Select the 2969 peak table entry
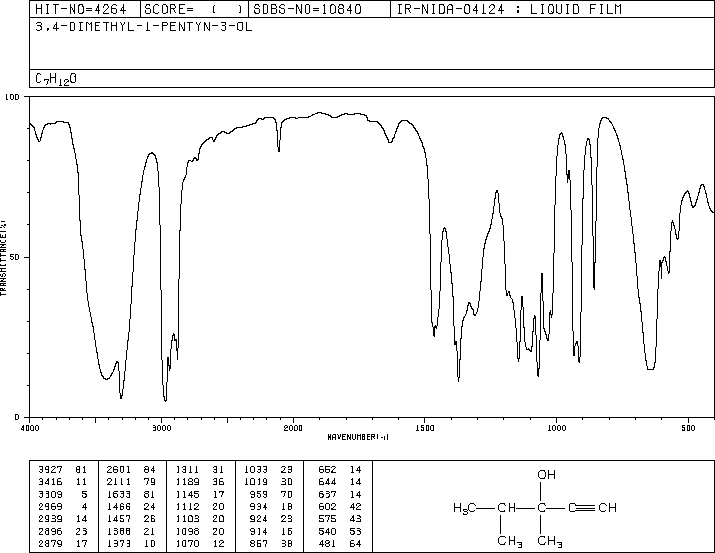Image resolution: width=715 pixels, height=553 pixels. tap(63, 506)
